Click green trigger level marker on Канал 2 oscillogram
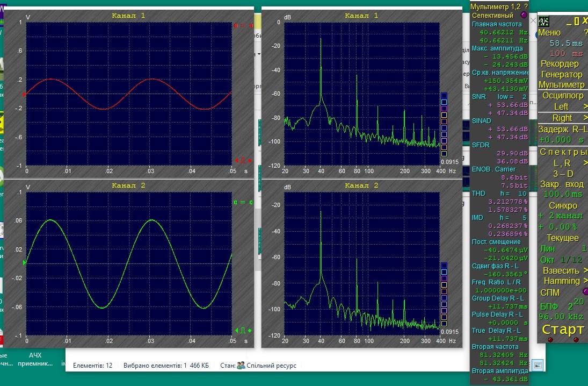Image resolution: width=588 pixels, height=386 pixels. 24,262
